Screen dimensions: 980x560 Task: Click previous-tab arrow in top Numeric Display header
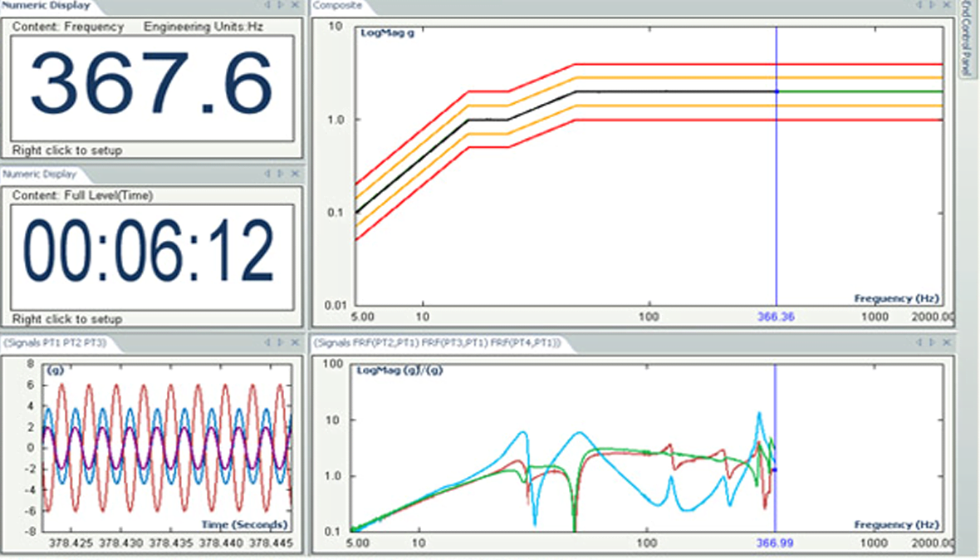pyautogui.click(x=267, y=6)
